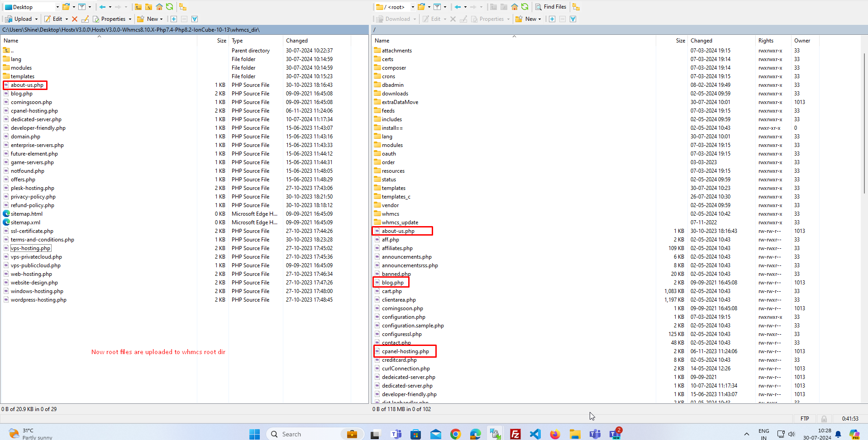
Task: Open the local Desktop drive dropdown
Action: 57,7
